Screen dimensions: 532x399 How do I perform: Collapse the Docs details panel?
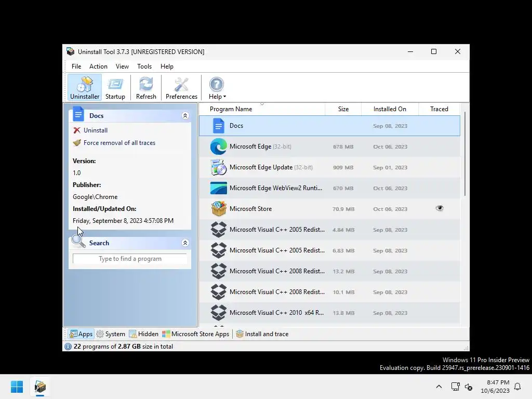point(185,116)
